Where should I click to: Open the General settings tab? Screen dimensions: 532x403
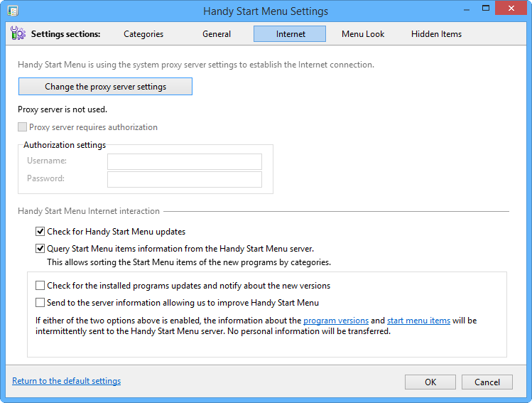[x=217, y=34]
